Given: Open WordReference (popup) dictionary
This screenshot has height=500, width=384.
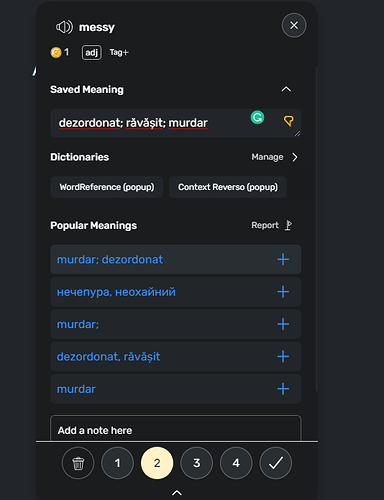Looking at the screenshot, I should (x=107, y=187).
